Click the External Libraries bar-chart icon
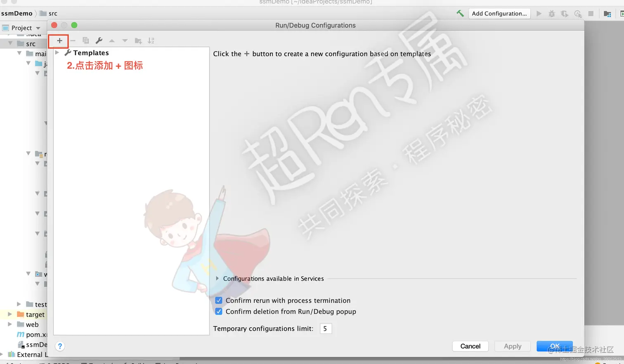The width and height of the screenshot is (624, 364). (12, 355)
